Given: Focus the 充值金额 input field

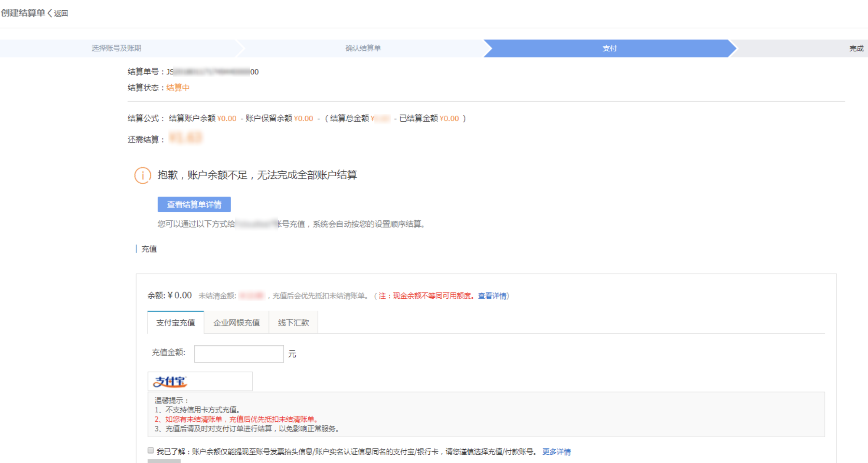Looking at the screenshot, I should click(x=239, y=354).
